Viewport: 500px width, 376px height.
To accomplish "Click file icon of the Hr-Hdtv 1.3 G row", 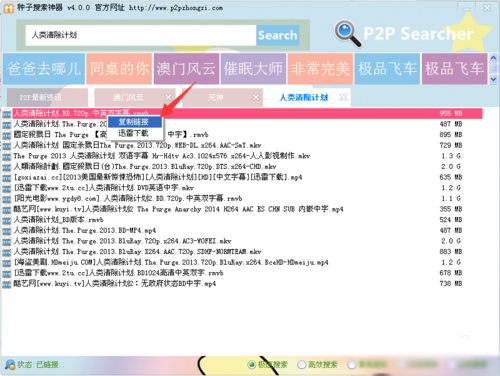I will tap(7, 157).
